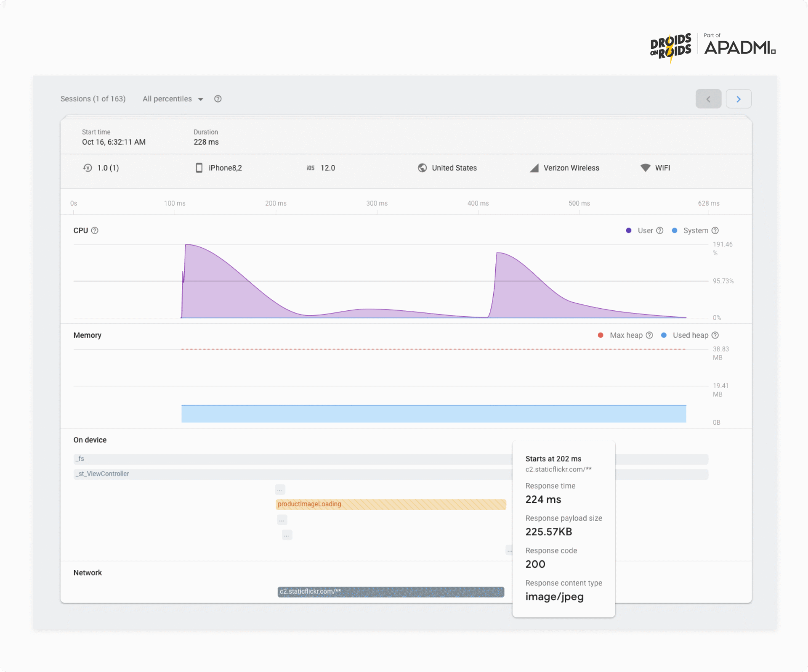Select the c2.staticflickr.com network request bar
The height and width of the screenshot is (672, 808).
(391, 592)
